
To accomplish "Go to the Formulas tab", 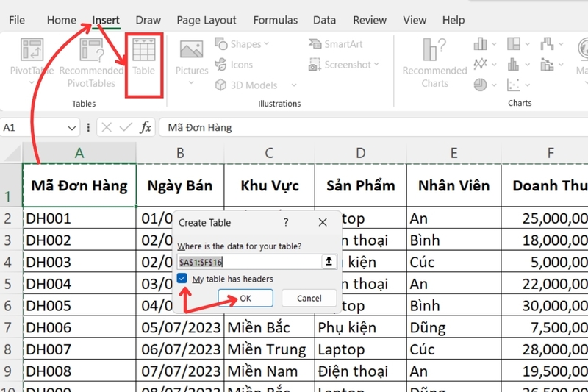I will pos(275,20).
